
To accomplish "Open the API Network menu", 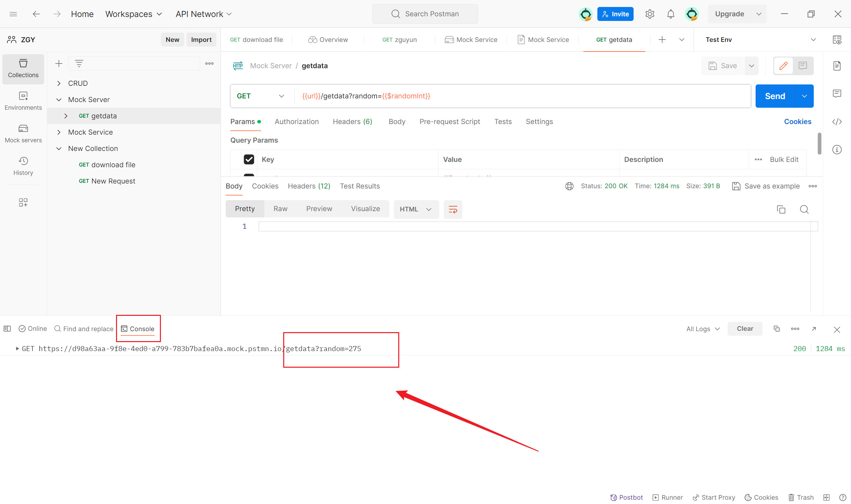I will [203, 14].
